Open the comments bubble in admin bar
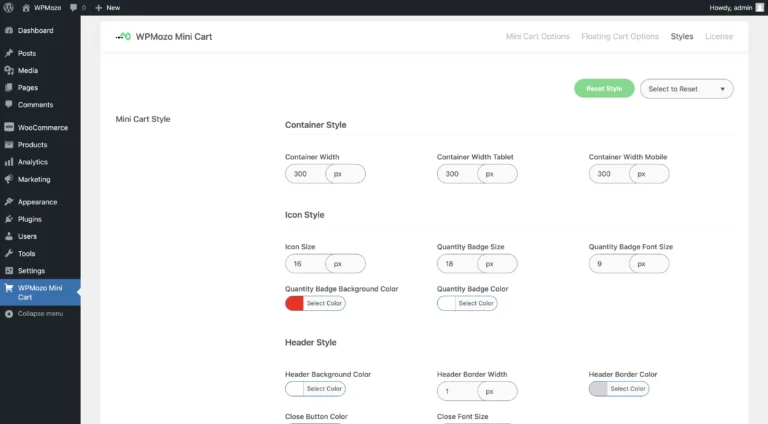768x424 pixels. [x=73, y=7]
